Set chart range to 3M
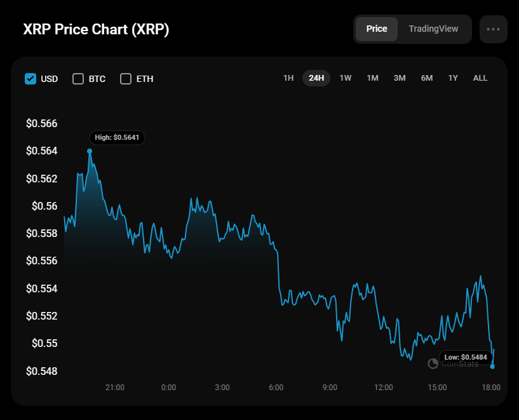The width and height of the screenshot is (519, 420). (400, 78)
